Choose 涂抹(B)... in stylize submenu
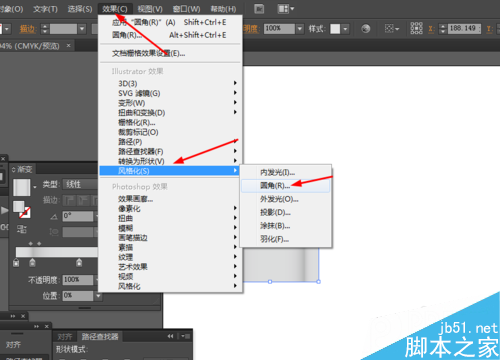 click(x=286, y=226)
